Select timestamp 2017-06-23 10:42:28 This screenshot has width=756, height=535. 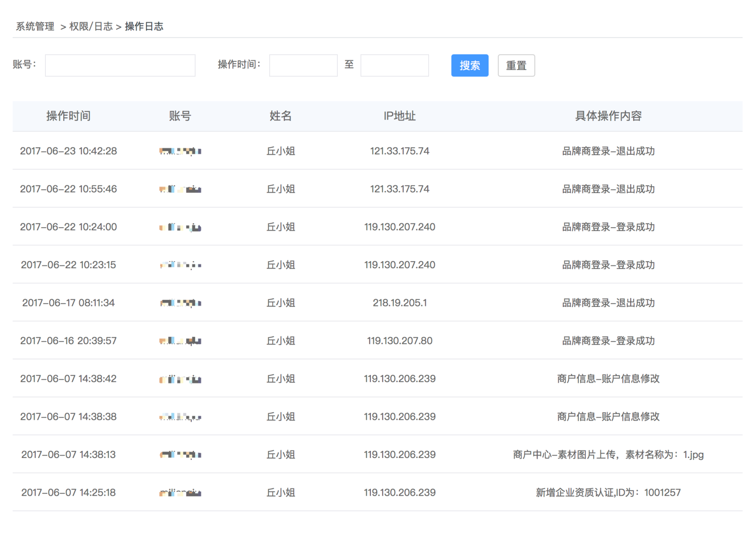tap(69, 151)
